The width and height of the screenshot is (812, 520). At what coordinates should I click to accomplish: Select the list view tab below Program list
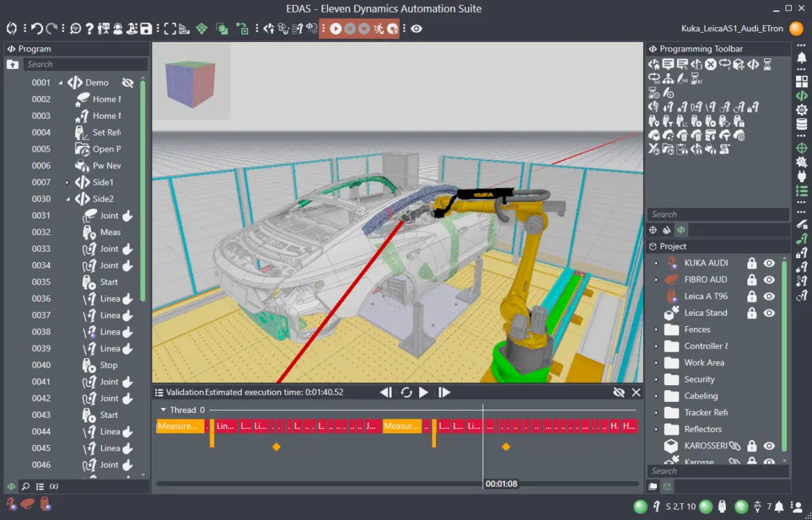click(x=40, y=487)
